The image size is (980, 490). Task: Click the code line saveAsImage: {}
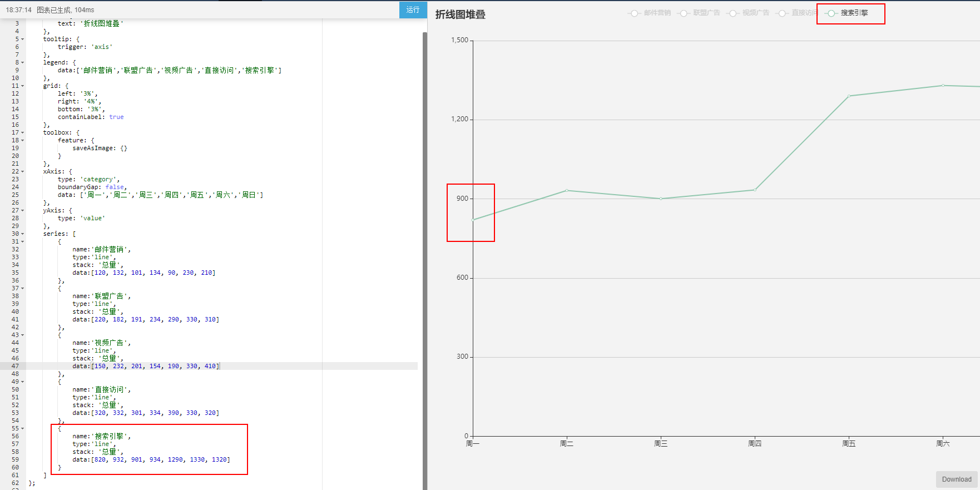pos(100,148)
